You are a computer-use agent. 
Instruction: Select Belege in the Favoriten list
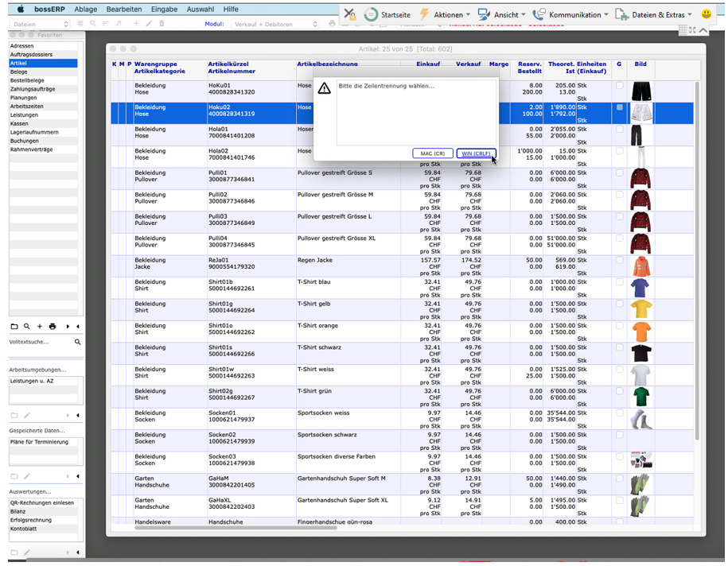click(18, 72)
